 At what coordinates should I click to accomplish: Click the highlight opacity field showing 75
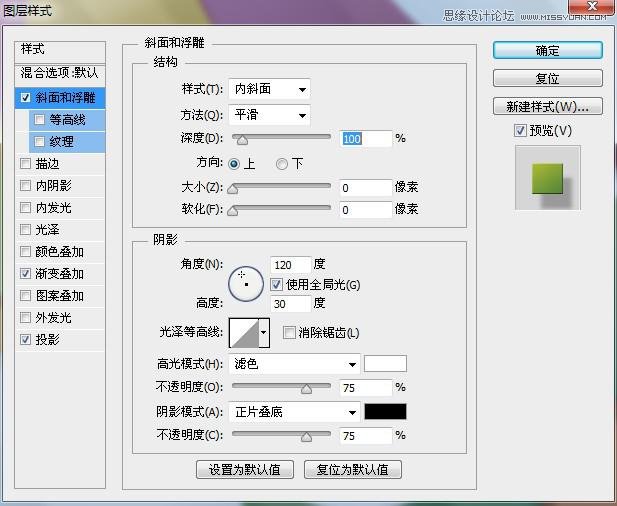366,388
